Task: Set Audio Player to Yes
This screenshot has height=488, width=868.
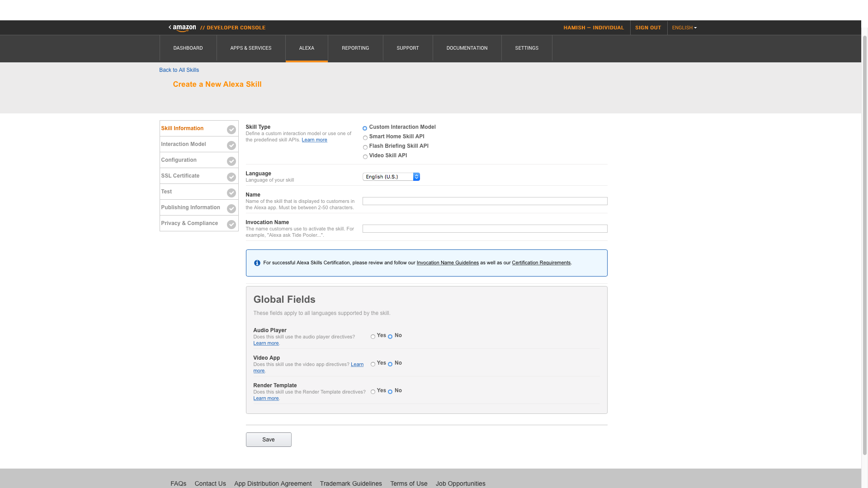Action: pos(373,337)
